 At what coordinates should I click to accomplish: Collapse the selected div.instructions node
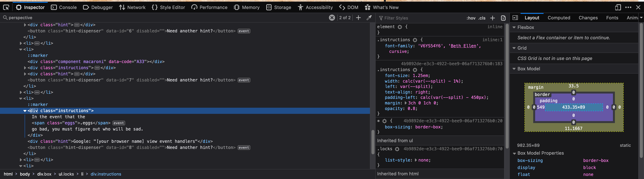point(25,111)
